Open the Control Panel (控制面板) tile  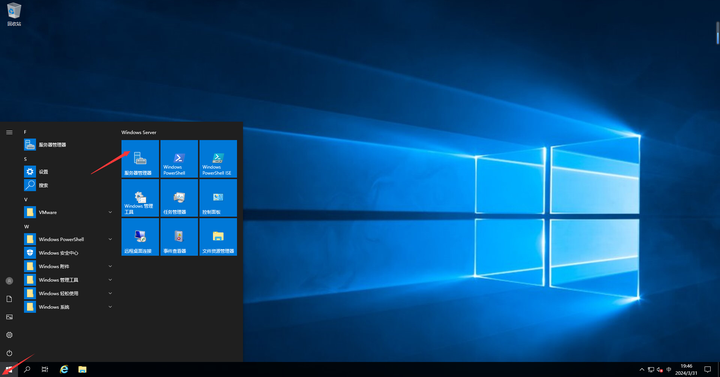click(218, 198)
